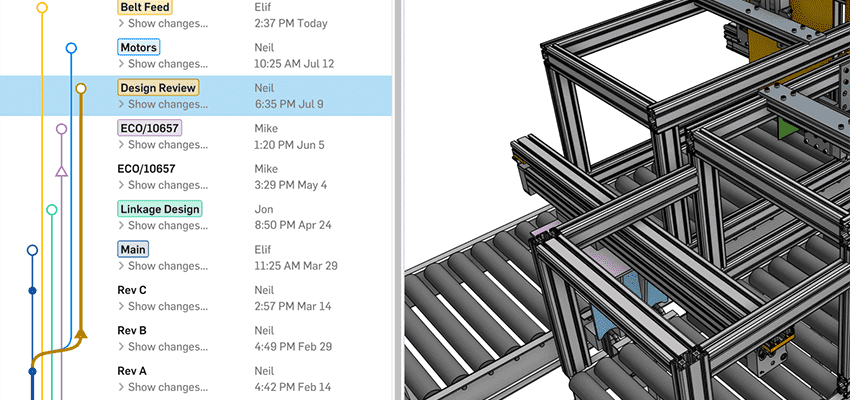The width and height of the screenshot is (850, 400).
Task: Click the timestamp 2:37 PM Today
Action: 291,23
